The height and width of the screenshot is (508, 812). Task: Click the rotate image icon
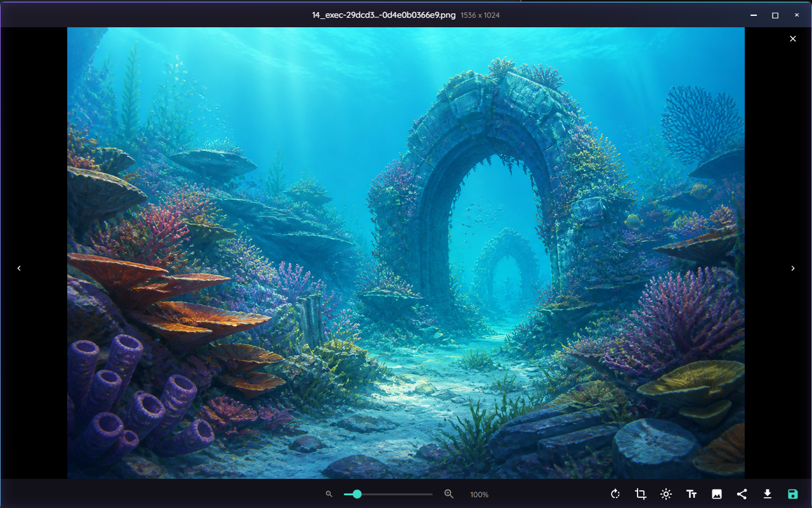(615, 494)
